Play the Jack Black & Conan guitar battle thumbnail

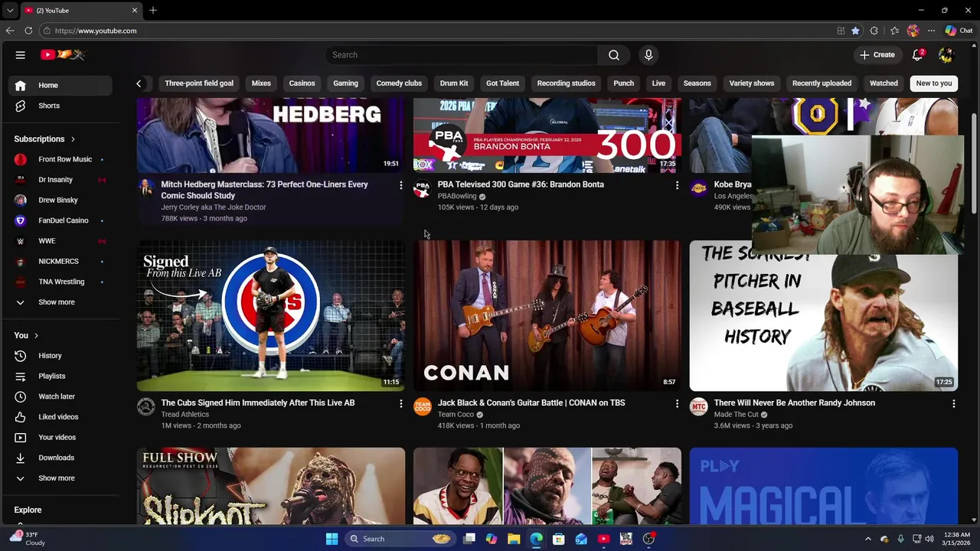[x=547, y=316]
